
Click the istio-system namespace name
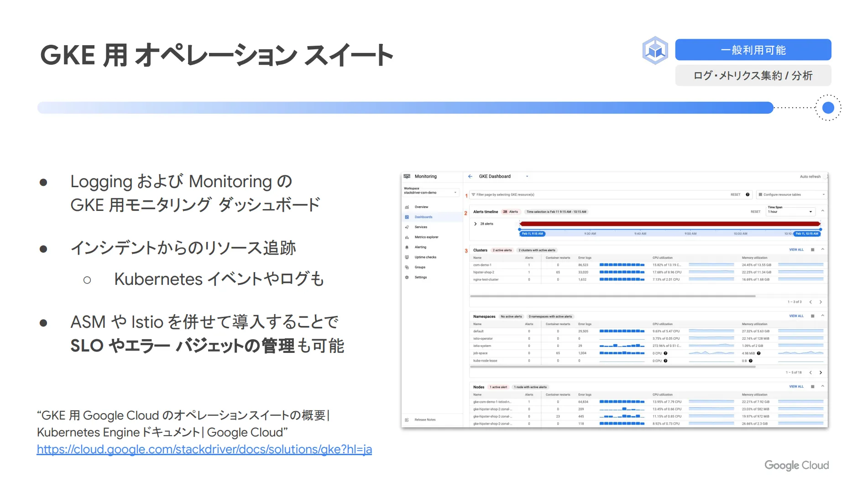click(482, 346)
